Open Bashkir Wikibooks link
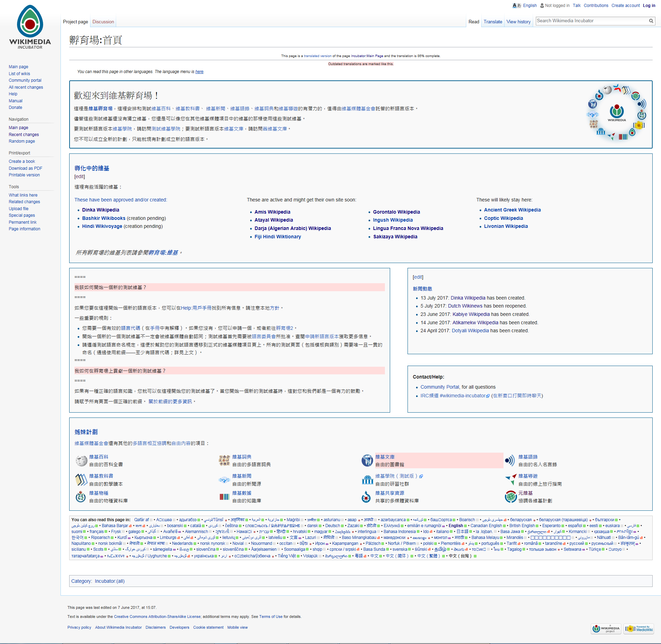Image resolution: width=661 pixels, height=644 pixels. pos(104,218)
